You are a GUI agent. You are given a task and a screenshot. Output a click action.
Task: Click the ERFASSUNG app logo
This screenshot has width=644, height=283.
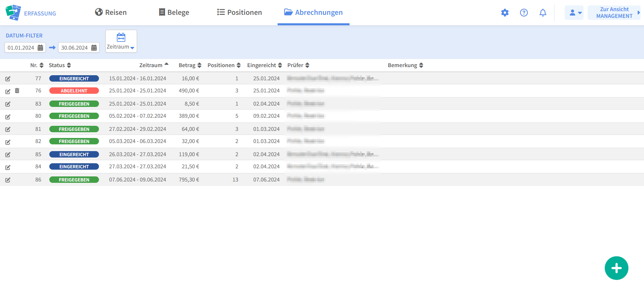[31, 13]
